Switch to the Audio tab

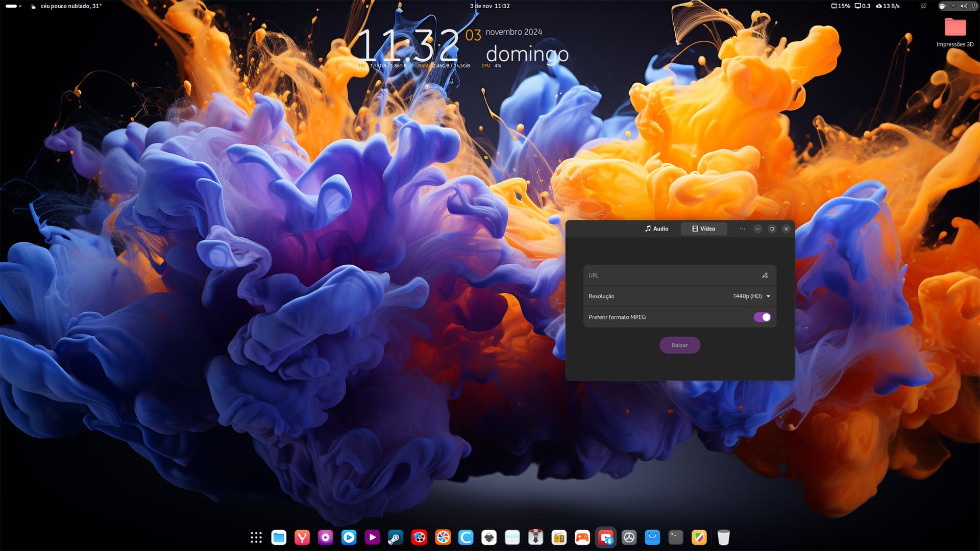[x=656, y=229]
